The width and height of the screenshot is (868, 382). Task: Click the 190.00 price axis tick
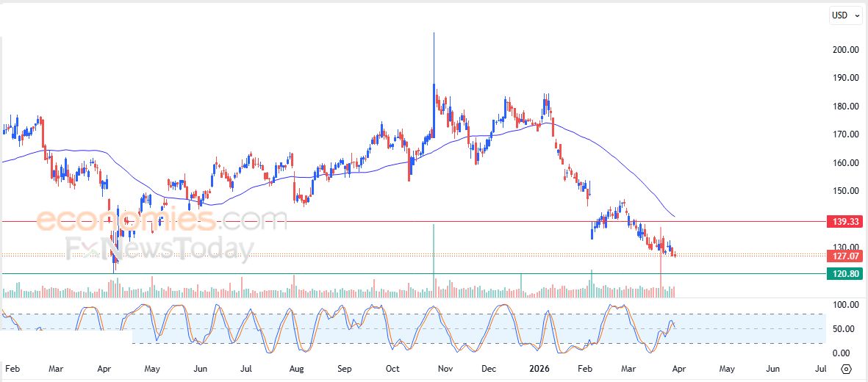845,78
